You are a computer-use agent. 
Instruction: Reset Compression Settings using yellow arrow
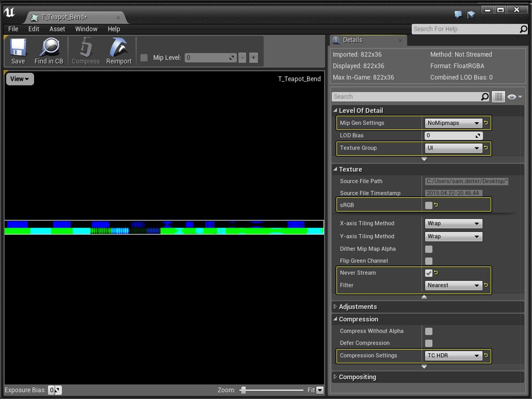(x=486, y=356)
